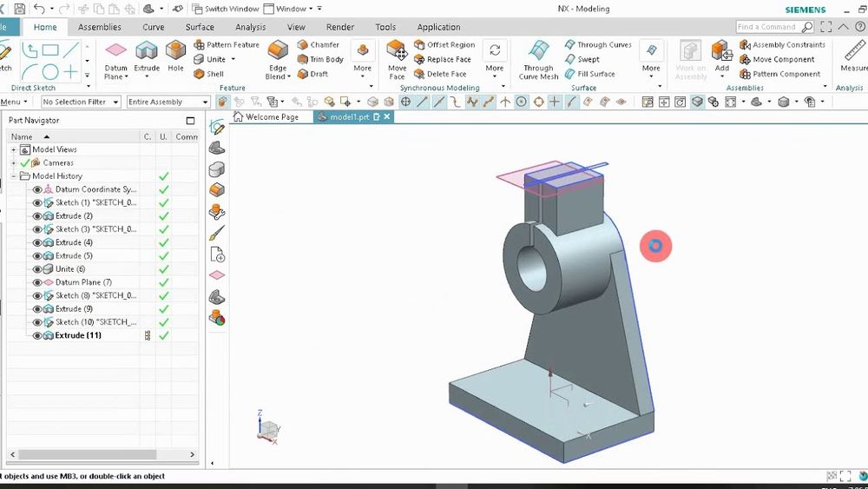Open the Menu button

click(14, 102)
